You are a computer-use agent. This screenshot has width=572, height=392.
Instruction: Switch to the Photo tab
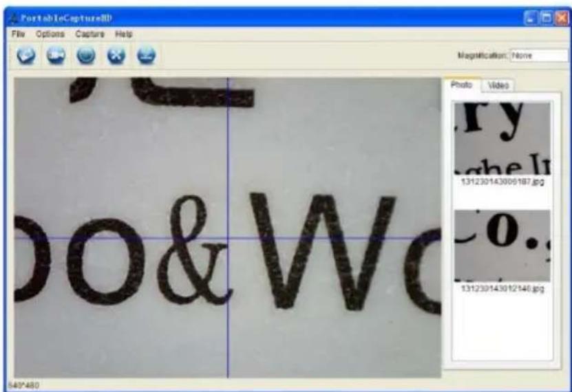click(461, 85)
